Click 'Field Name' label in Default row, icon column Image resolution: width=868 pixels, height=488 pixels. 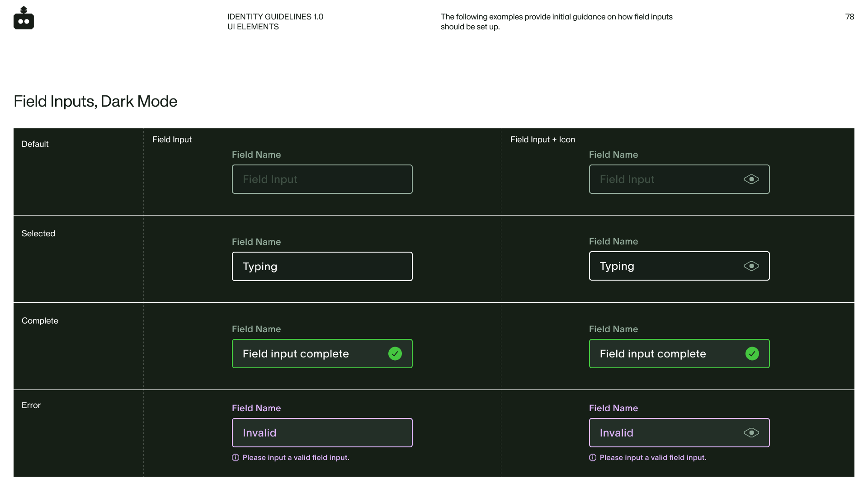click(613, 155)
